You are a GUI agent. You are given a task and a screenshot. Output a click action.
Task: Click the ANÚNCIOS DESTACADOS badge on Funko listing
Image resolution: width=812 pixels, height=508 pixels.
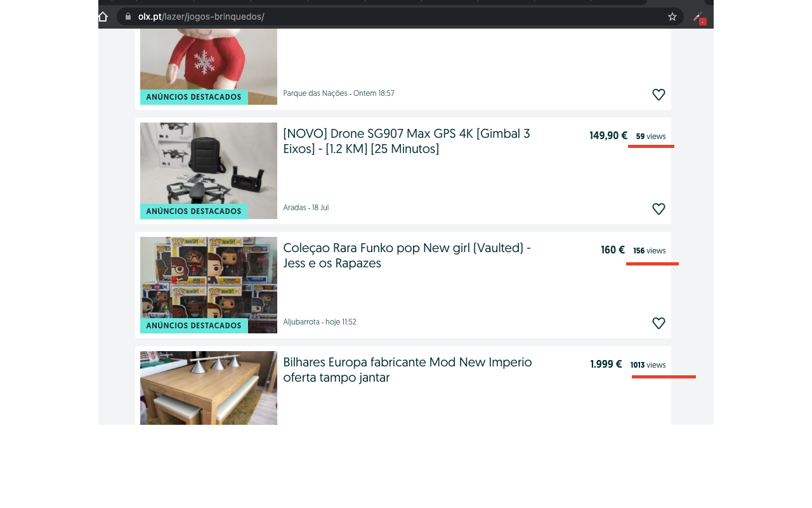coord(193,325)
